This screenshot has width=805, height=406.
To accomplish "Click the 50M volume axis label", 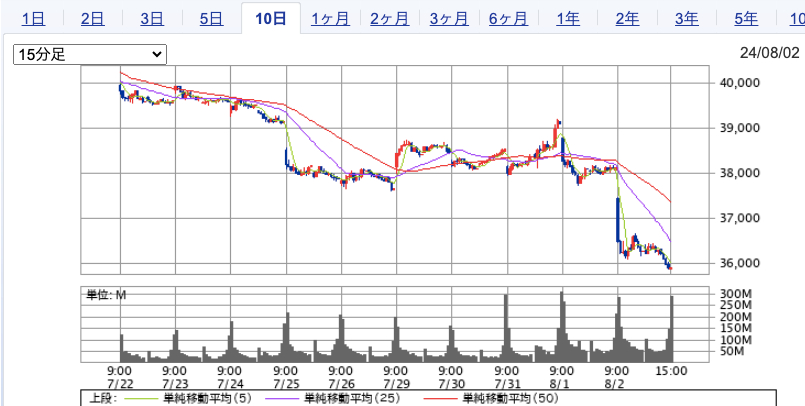I will [x=732, y=352].
